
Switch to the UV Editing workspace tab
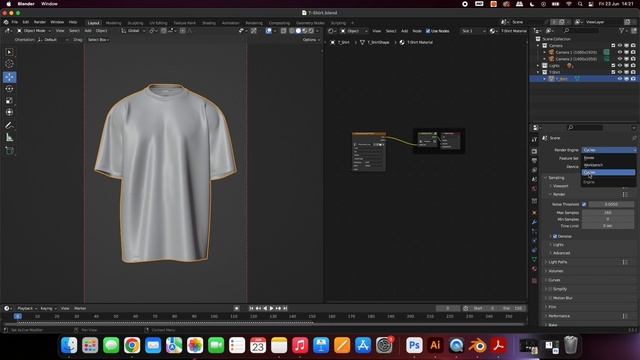[158, 23]
